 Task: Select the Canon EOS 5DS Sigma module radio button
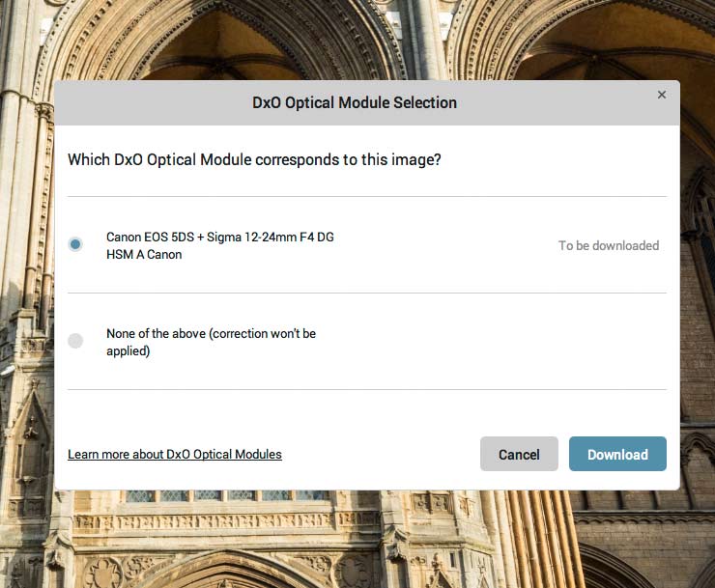75,244
